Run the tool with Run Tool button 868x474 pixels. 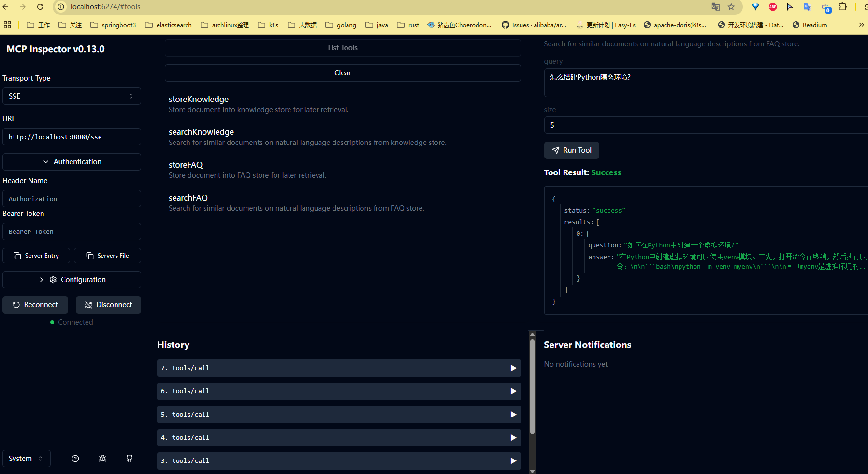(572, 150)
